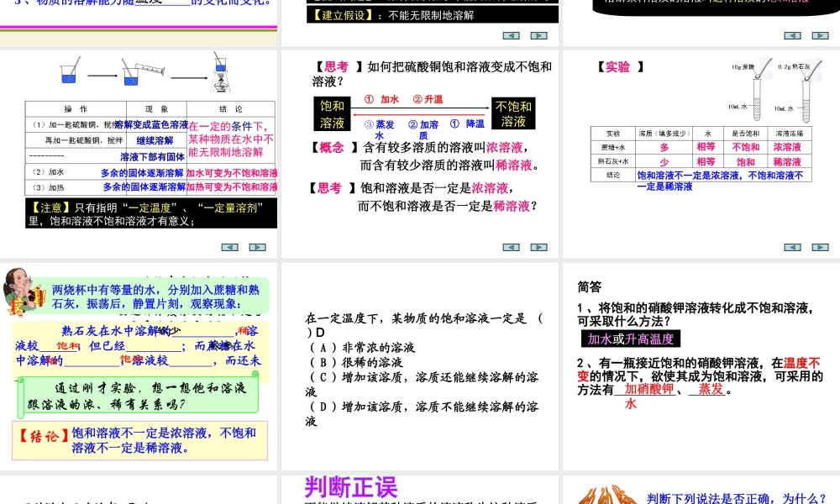This screenshot has width=840, height=504.
Task: Click the black 饱和溶液 box on the left
Action: (332, 113)
